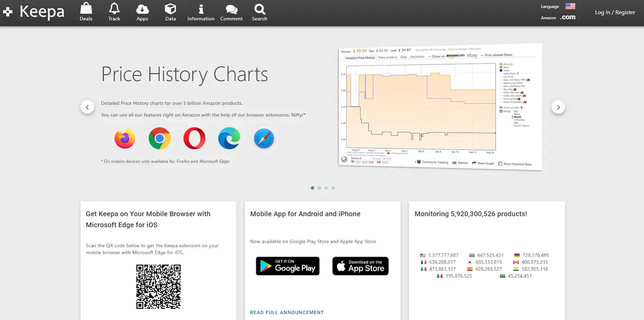
Task: Click the Keepa logo
Action: [34, 12]
